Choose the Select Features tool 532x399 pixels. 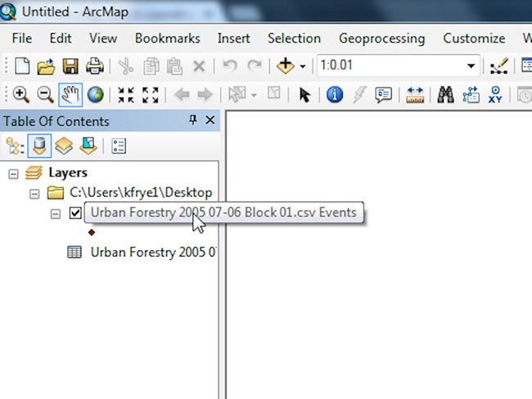pyautogui.click(x=237, y=94)
